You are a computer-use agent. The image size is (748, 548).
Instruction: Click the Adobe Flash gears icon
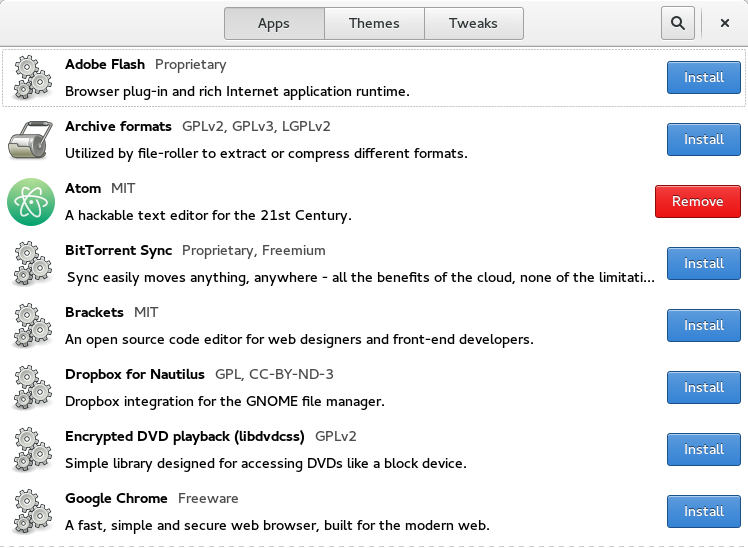click(30, 78)
